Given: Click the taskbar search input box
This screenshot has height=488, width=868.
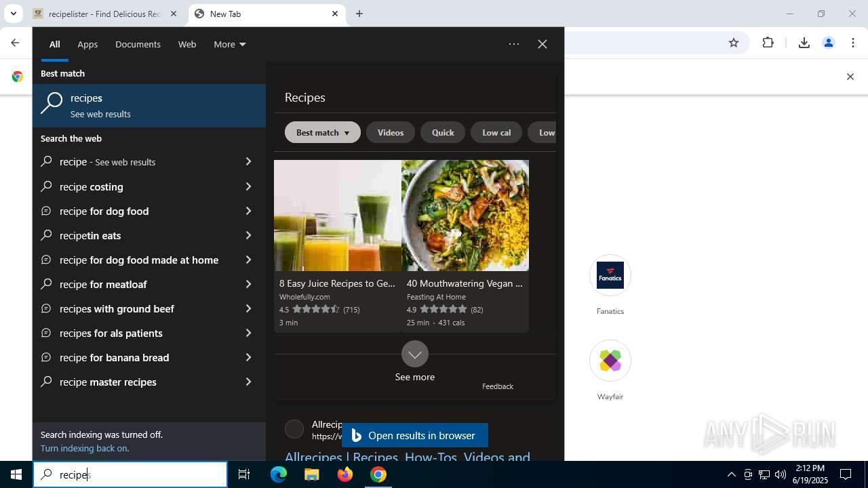Looking at the screenshot, I should coord(130,474).
